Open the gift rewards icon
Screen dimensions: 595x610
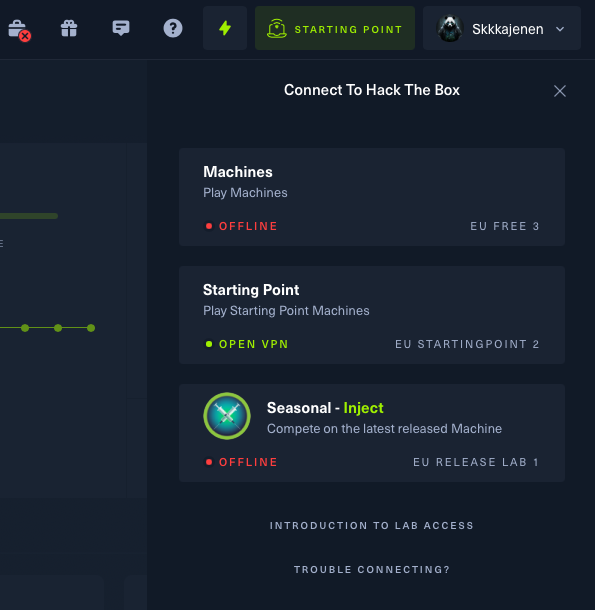click(69, 28)
